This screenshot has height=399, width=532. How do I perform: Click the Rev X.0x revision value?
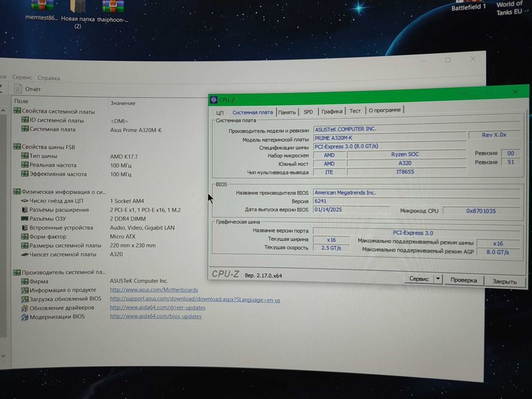click(x=494, y=135)
